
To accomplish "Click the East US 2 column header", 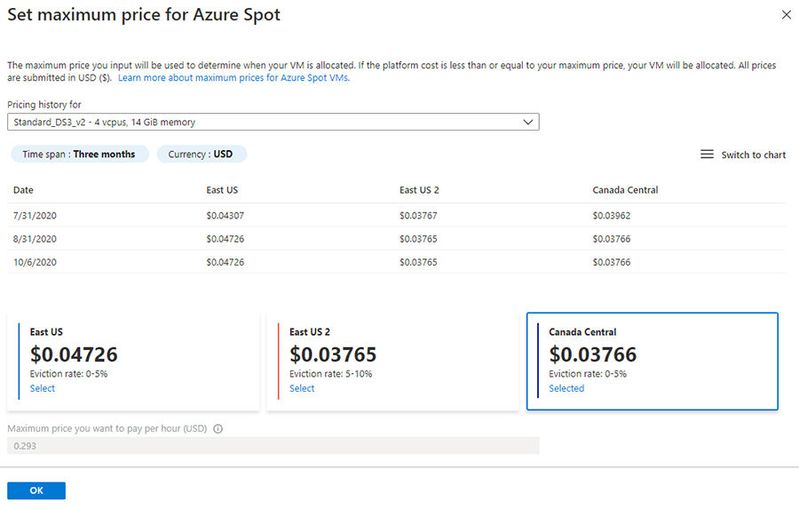I will pyautogui.click(x=419, y=190).
